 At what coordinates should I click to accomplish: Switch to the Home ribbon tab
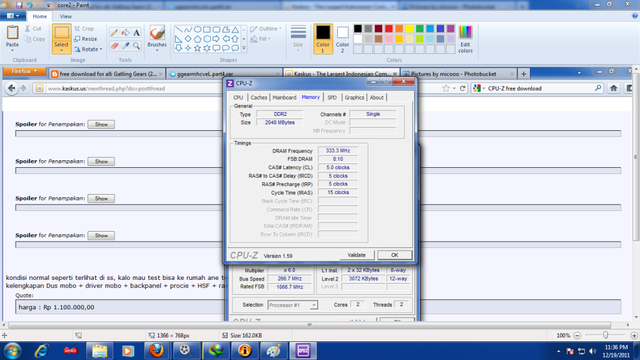(40, 16)
